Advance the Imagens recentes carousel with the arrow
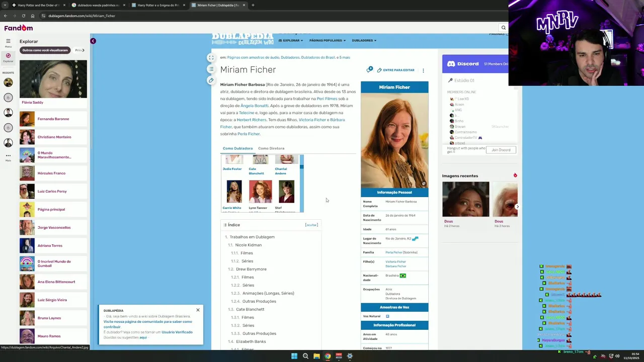644x362 pixels. click(x=517, y=207)
